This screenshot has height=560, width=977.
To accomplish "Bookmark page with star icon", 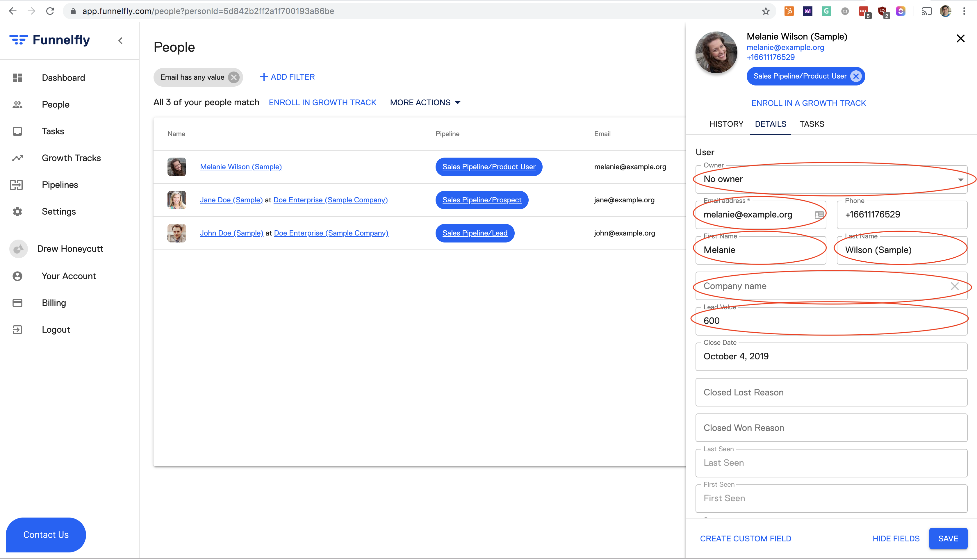I will pos(765,11).
